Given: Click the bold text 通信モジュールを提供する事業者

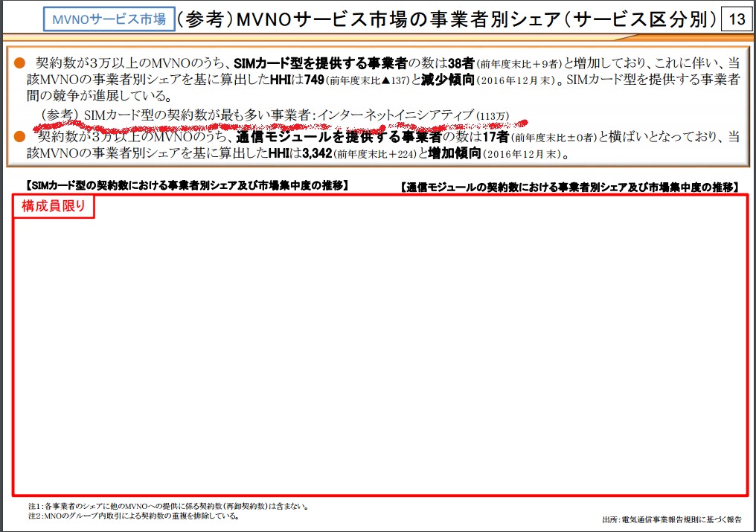Looking at the screenshot, I should pyautogui.click(x=339, y=138).
